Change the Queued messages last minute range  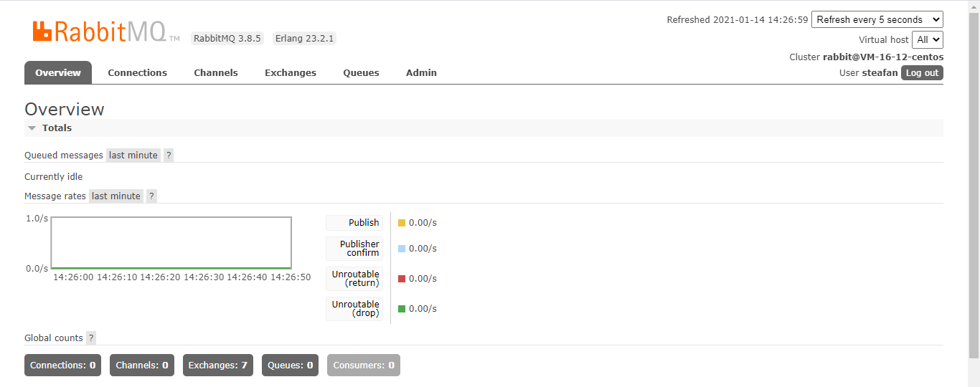pos(133,156)
